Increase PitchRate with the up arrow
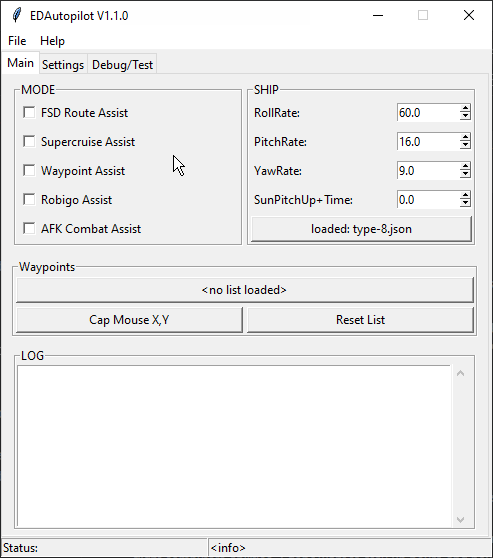493x558 pixels. click(x=465, y=137)
